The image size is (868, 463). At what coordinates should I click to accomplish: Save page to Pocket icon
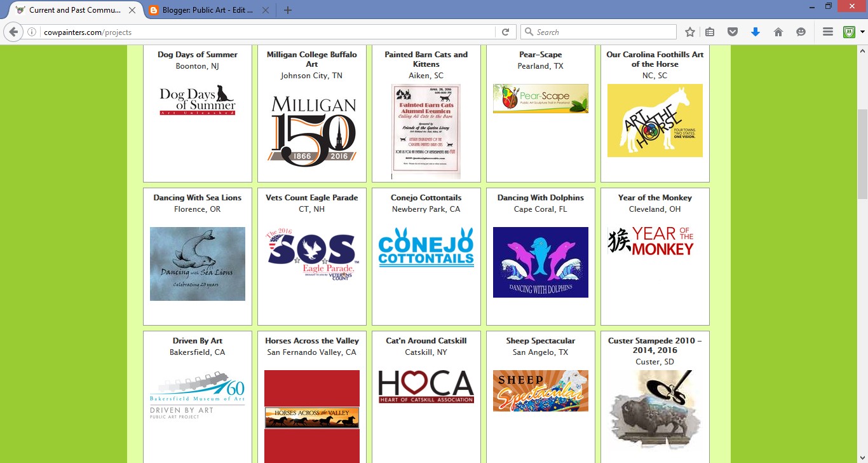[733, 32]
